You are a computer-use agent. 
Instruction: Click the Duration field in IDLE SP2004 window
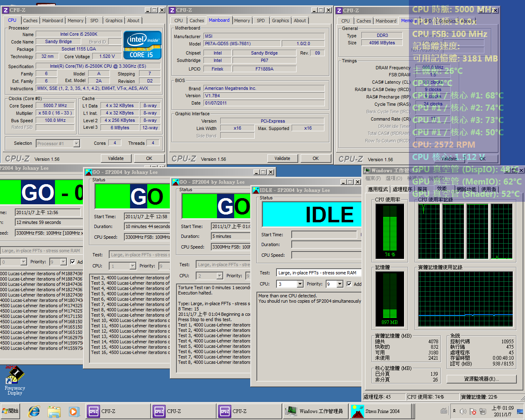tap(326, 244)
